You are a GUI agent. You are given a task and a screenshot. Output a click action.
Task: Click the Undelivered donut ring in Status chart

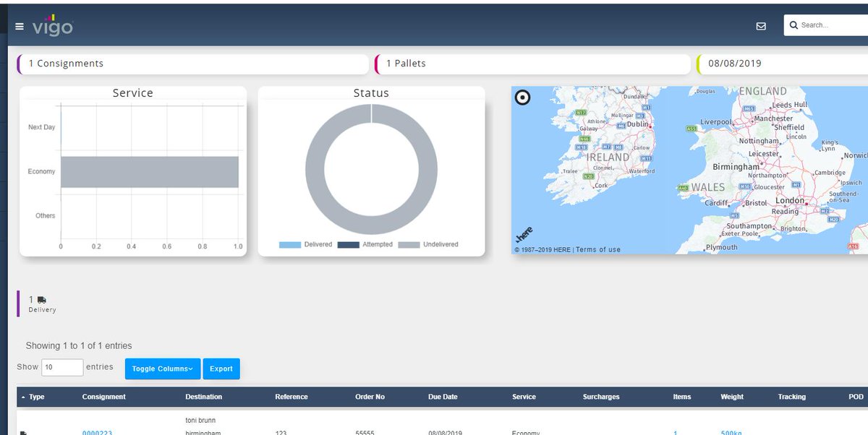[x=372, y=225]
